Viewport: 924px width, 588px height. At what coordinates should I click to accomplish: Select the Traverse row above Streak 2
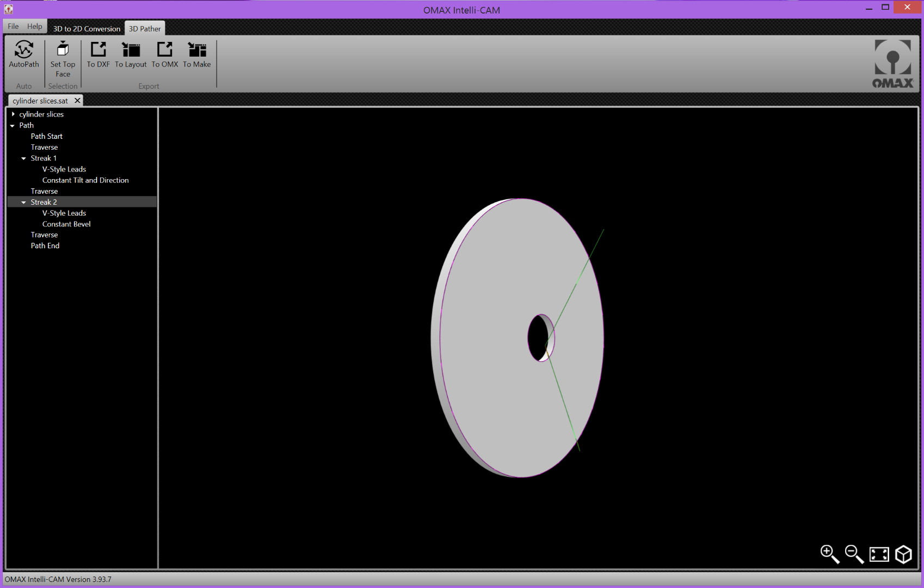[44, 191]
